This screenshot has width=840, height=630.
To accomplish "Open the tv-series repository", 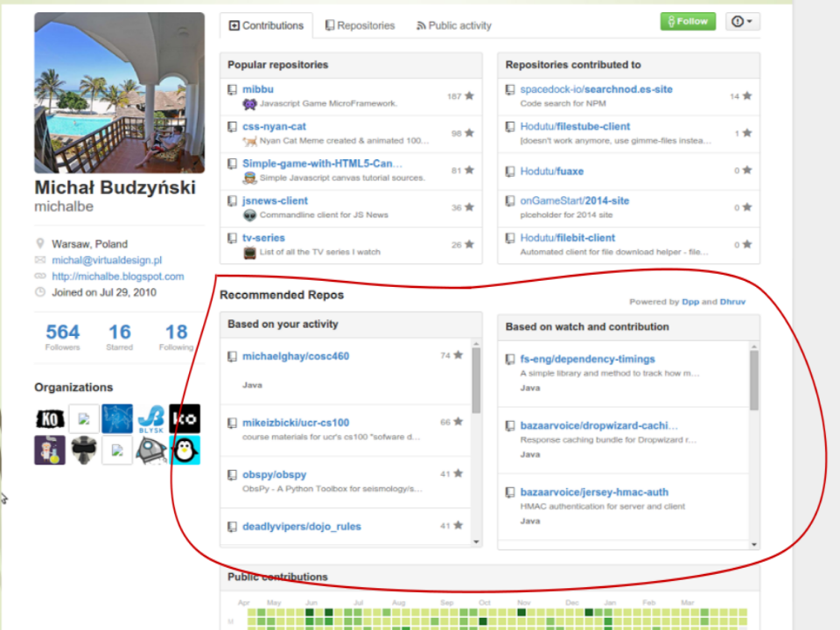I will [x=263, y=237].
